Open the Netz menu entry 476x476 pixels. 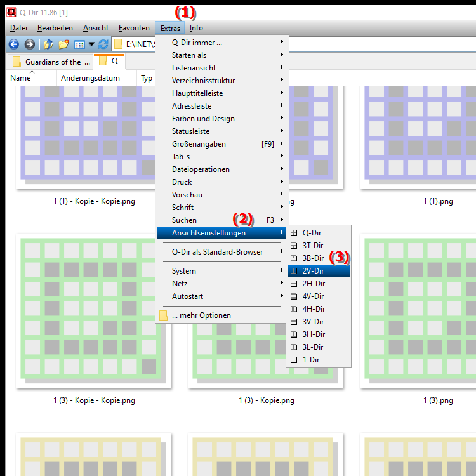coord(222,284)
